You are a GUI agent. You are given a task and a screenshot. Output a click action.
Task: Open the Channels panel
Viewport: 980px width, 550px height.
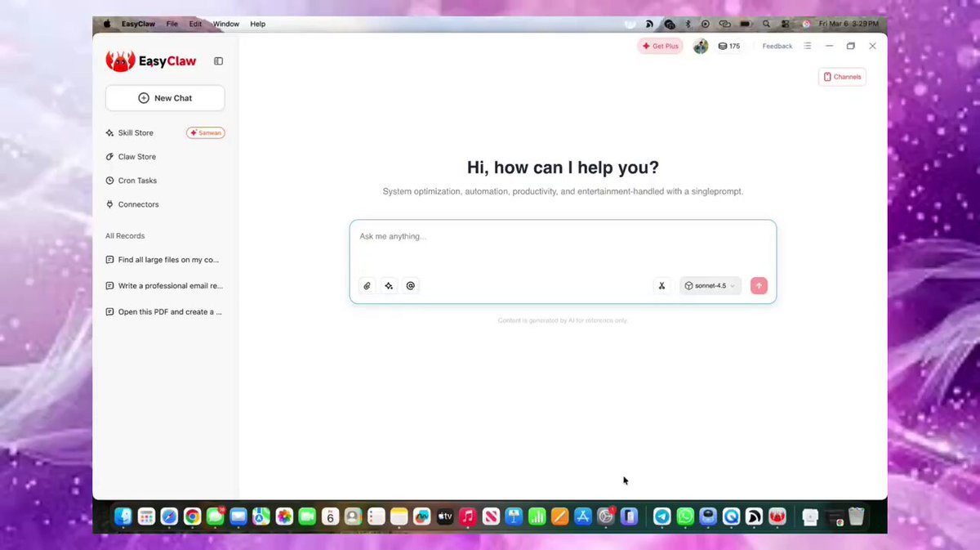842,77
